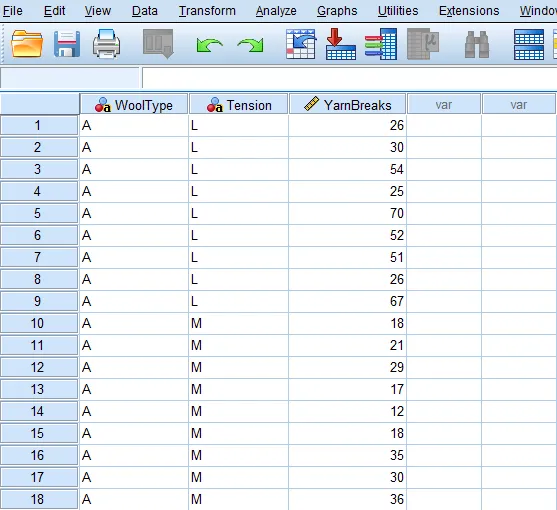Open the Graphs menu
557x510 pixels.
(x=337, y=11)
